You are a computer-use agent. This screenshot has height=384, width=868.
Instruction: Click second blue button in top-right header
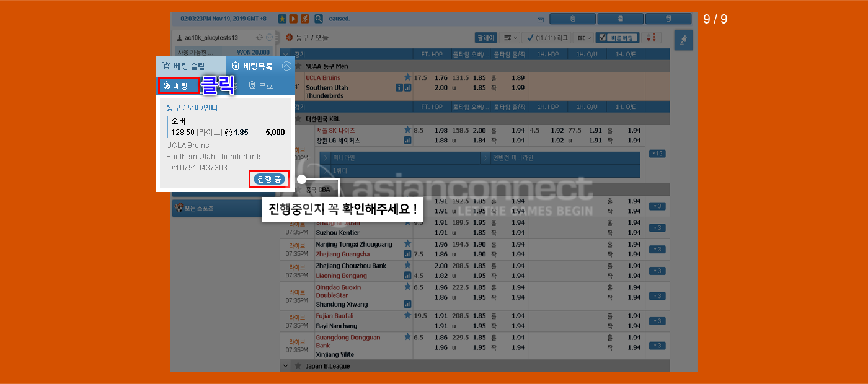click(621, 19)
